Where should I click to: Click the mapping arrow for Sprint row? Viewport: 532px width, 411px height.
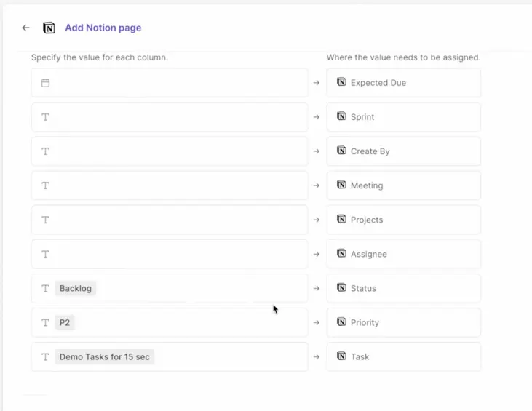317,117
